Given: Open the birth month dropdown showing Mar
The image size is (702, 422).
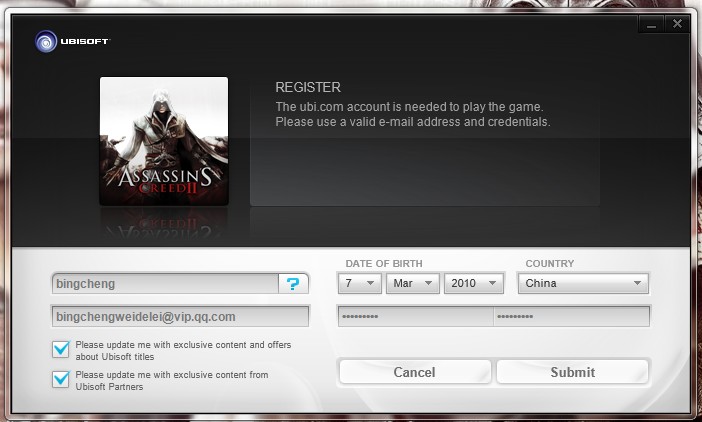Looking at the screenshot, I should [x=413, y=283].
